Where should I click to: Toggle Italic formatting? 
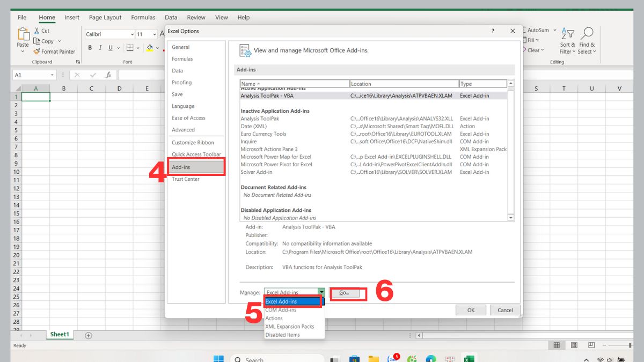tap(100, 48)
